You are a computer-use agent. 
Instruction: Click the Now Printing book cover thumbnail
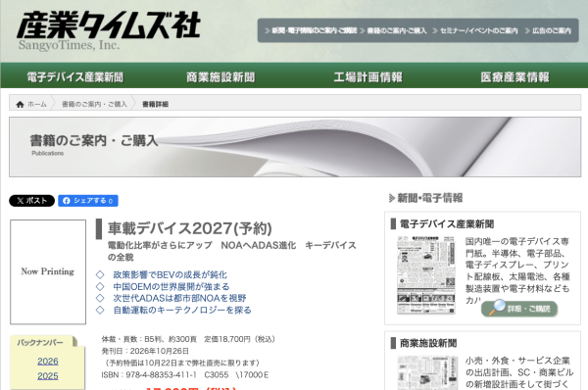click(48, 271)
